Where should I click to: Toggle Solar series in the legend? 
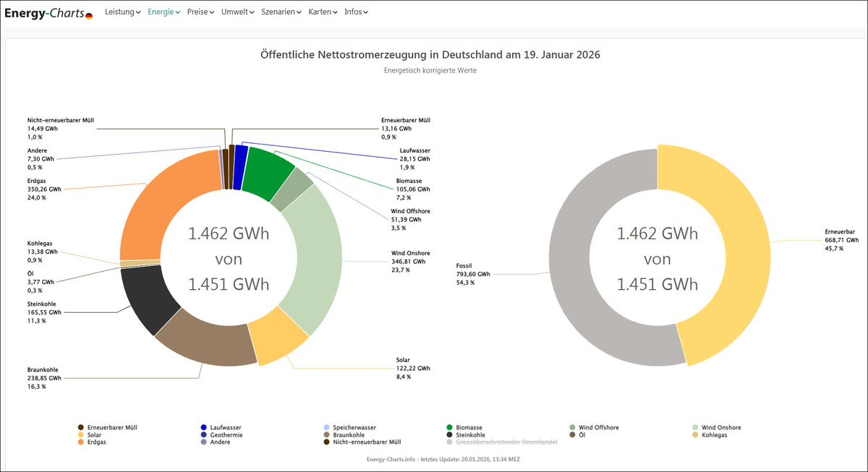coord(94,435)
